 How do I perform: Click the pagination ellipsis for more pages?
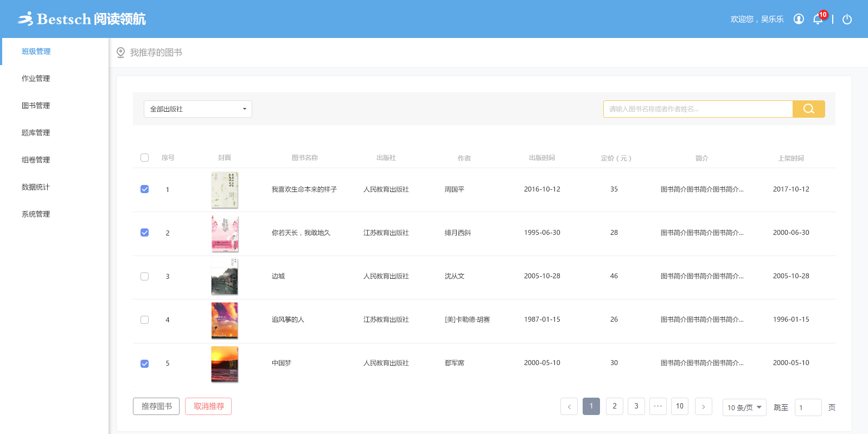(658, 406)
